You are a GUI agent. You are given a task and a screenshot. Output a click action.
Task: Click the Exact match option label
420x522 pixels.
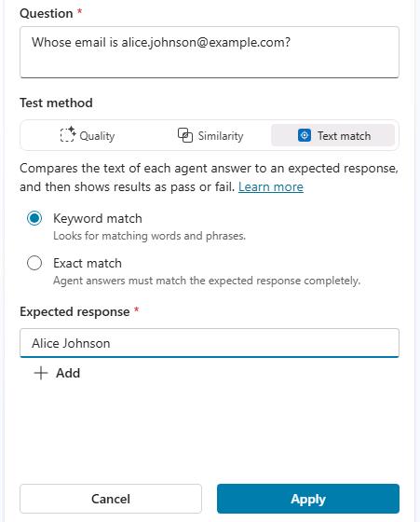88,263
